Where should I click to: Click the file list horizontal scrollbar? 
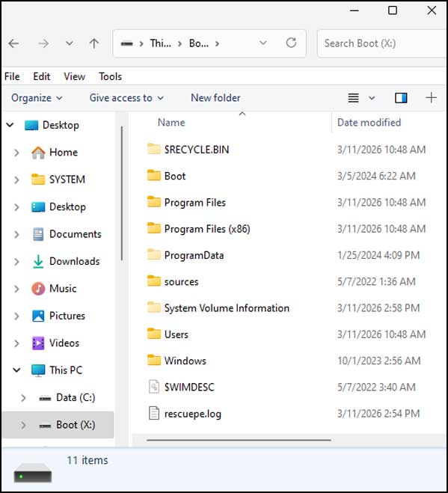[239, 440]
